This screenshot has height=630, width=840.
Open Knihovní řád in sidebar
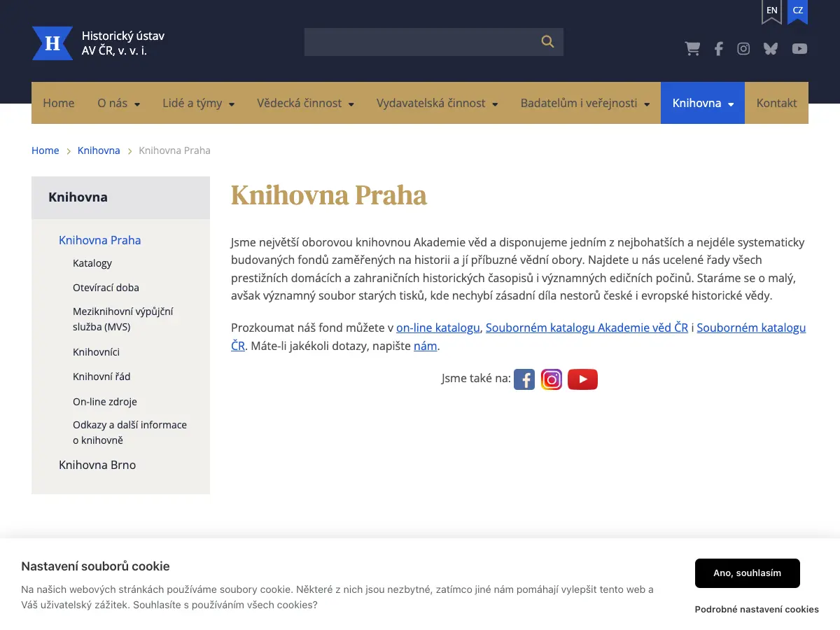[101, 377]
